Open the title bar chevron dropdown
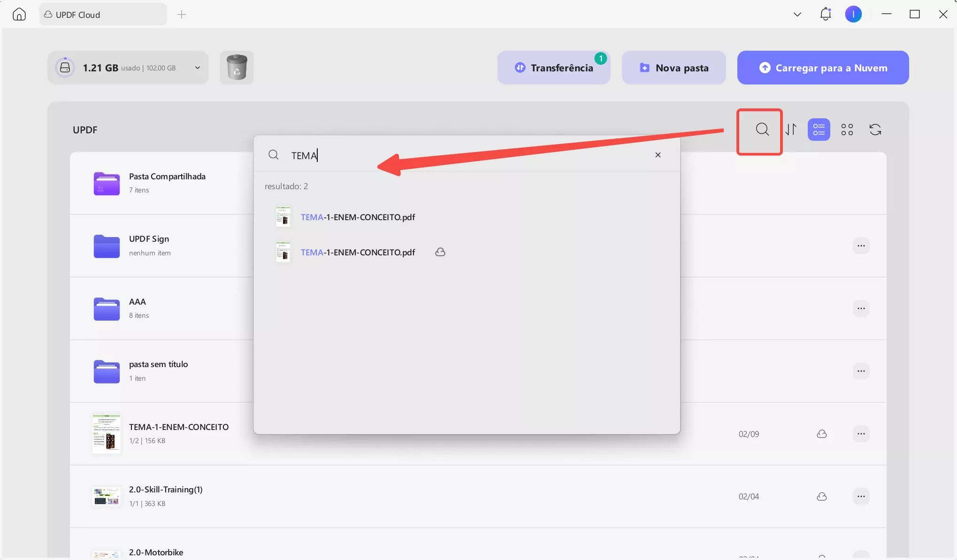957x560 pixels. pyautogui.click(x=797, y=14)
